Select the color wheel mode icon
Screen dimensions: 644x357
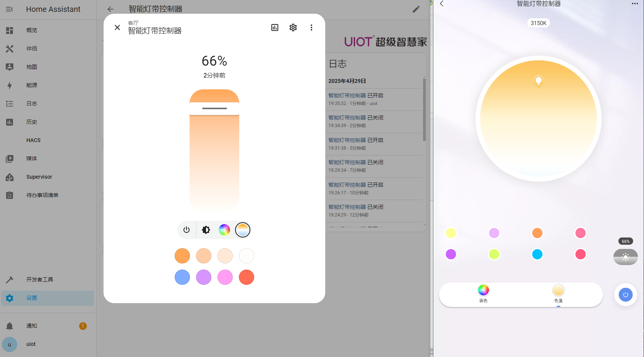224,230
